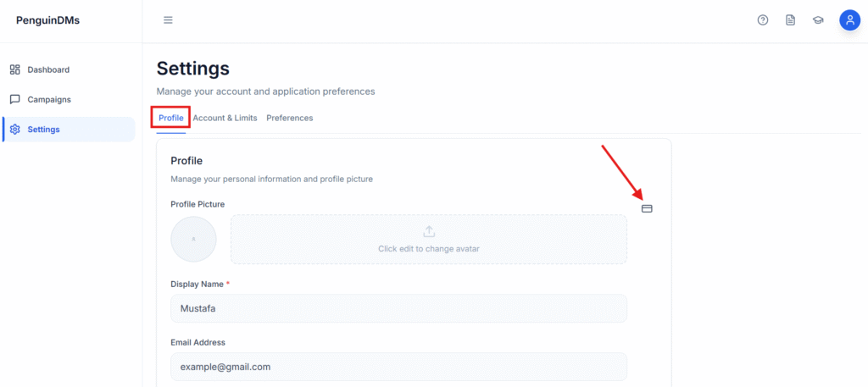Click the circular profile picture placeholder
868x387 pixels.
193,239
